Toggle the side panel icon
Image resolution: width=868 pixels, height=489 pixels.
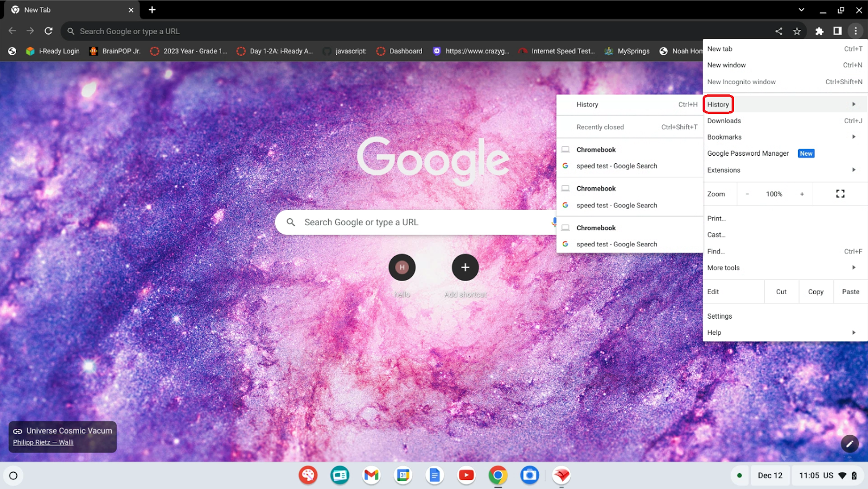[838, 31]
